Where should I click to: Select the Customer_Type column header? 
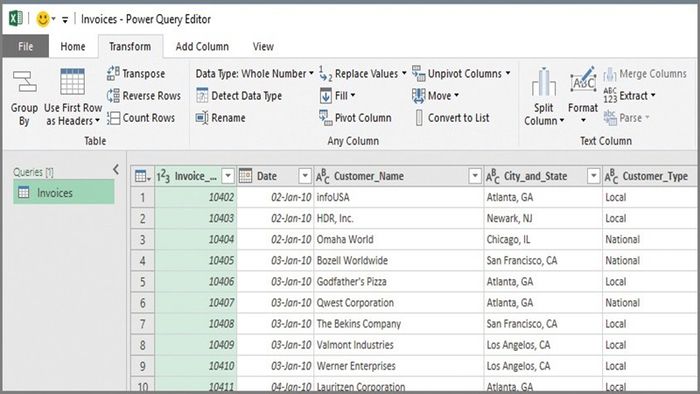point(650,176)
